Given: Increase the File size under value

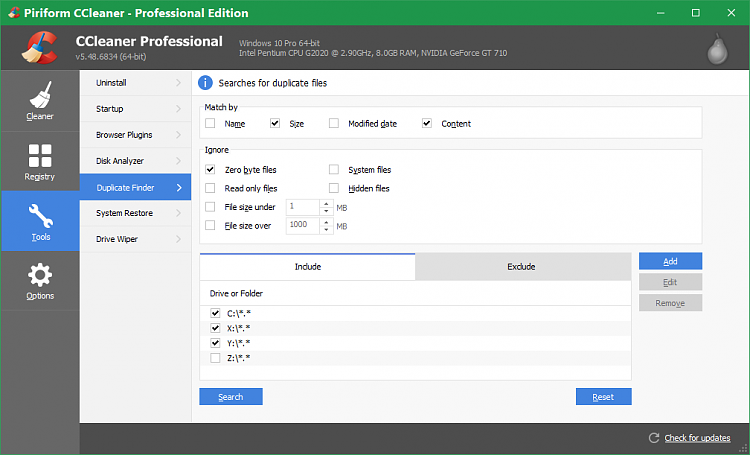Looking at the screenshot, I should click(x=326, y=203).
